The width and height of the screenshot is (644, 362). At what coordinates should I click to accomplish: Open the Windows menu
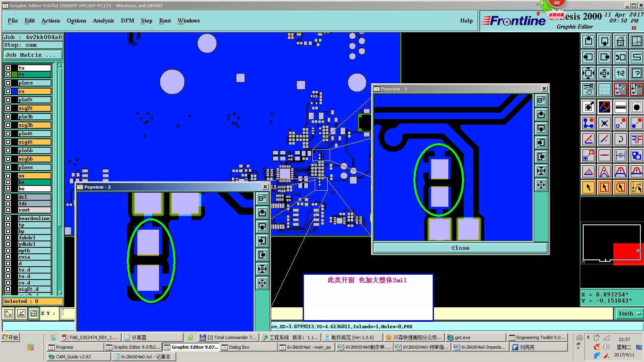pyautogui.click(x=188, y=21)
